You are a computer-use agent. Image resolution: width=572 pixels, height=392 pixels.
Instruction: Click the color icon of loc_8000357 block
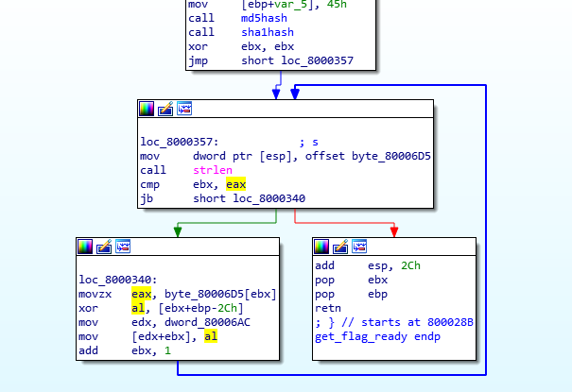(147, 109)
